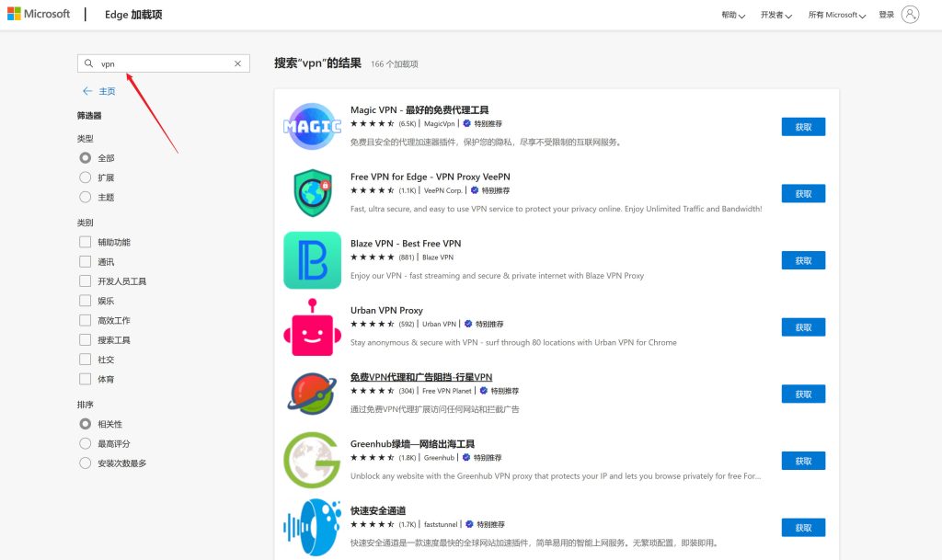Click VeePN Corp.'s featured badge icon

475,190
